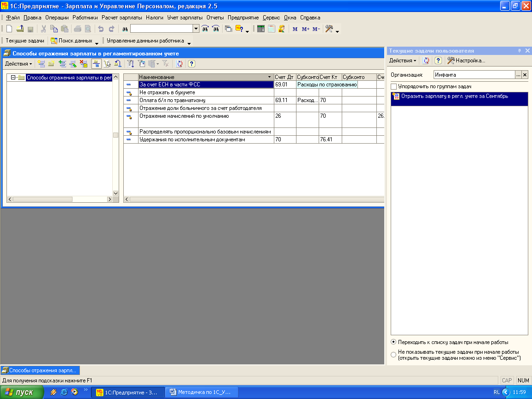
Task: Toggle hierarchical view icon in list toolbar
Action: pyautogui.click(x=97, y=64)
